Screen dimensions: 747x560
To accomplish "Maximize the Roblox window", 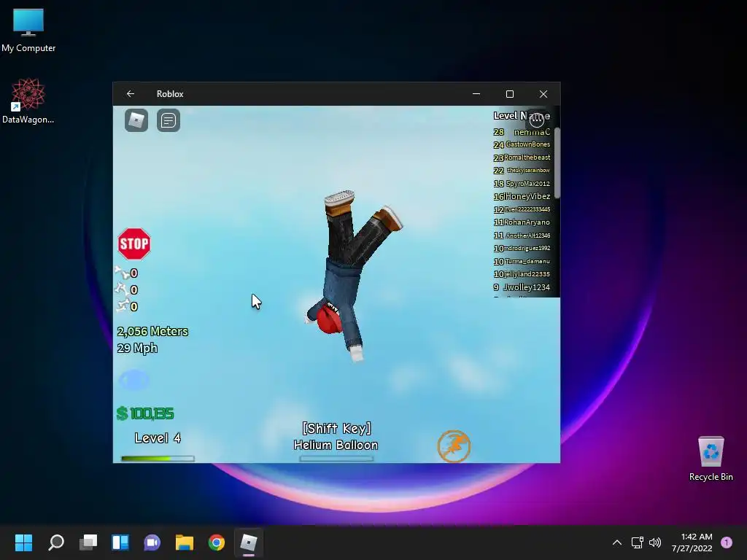I will 510,94.
